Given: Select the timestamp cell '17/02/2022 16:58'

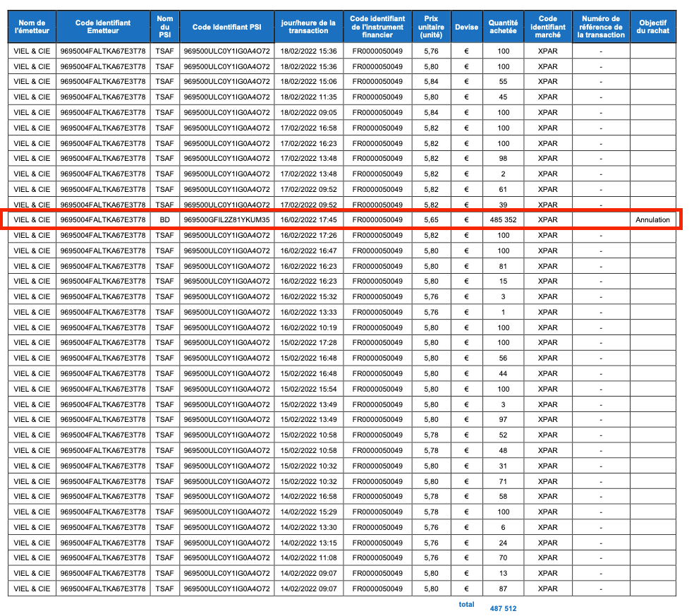Looking at the screenshot, I should pyautogui.click(x=308, y=128).
